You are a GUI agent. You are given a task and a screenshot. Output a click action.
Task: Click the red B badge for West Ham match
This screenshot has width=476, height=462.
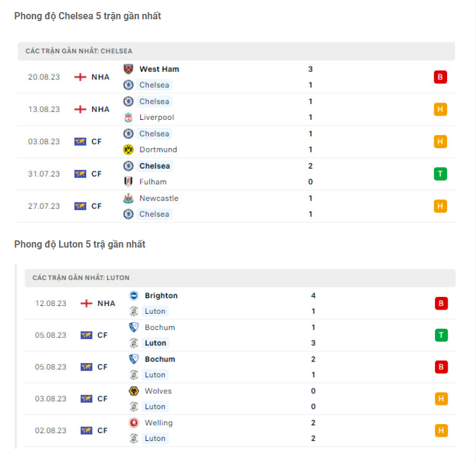440,77
